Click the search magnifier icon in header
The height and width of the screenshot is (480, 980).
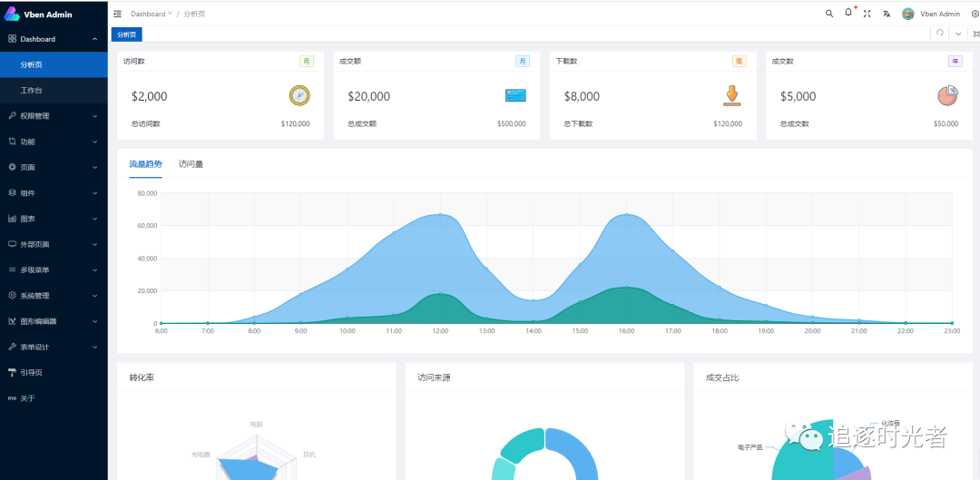click(828, 14)
